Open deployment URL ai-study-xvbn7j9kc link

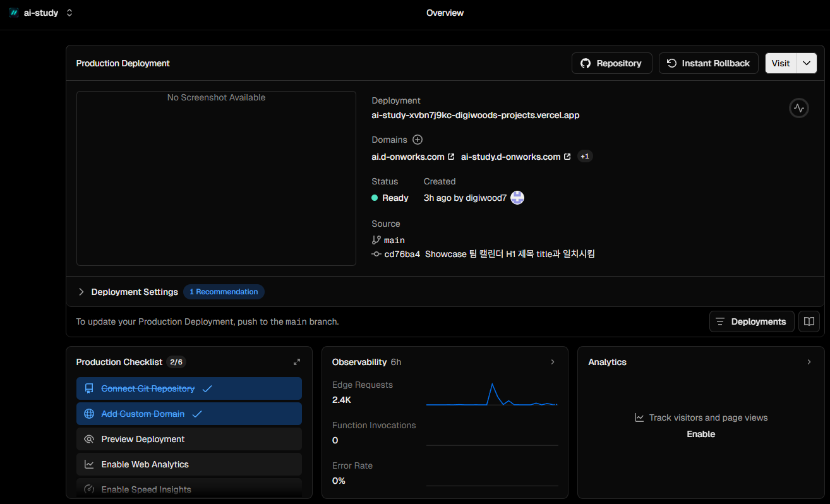(475, 115)
